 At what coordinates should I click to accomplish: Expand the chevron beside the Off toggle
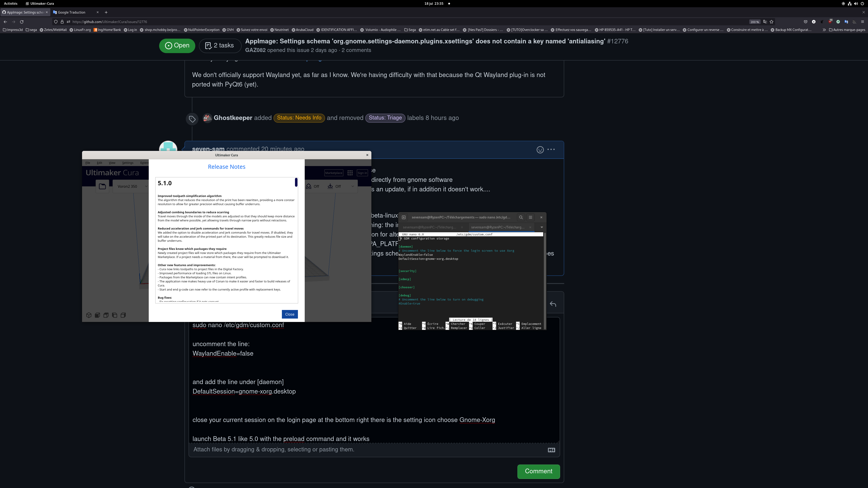point(352,186)
